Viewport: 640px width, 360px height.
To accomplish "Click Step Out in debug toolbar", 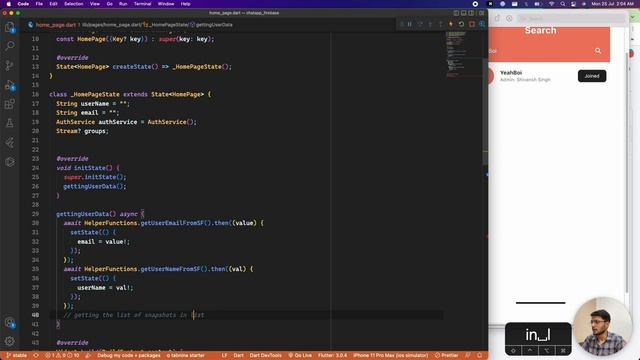I will [440, 24].
